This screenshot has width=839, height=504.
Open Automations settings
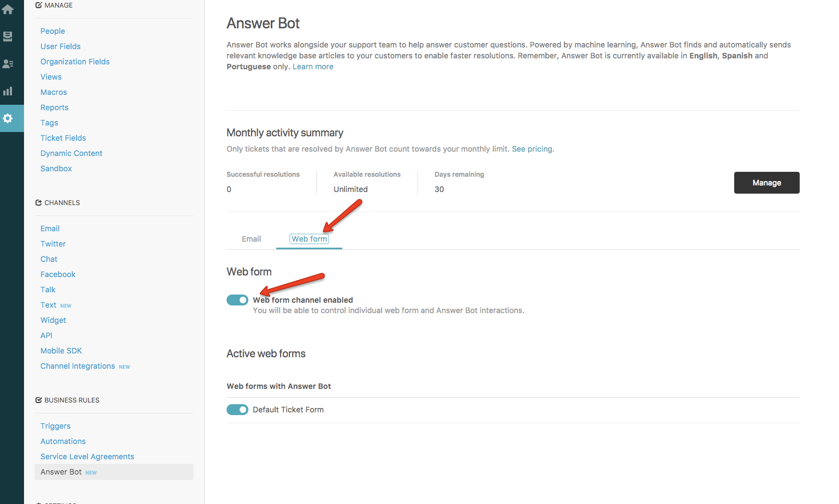63,441
